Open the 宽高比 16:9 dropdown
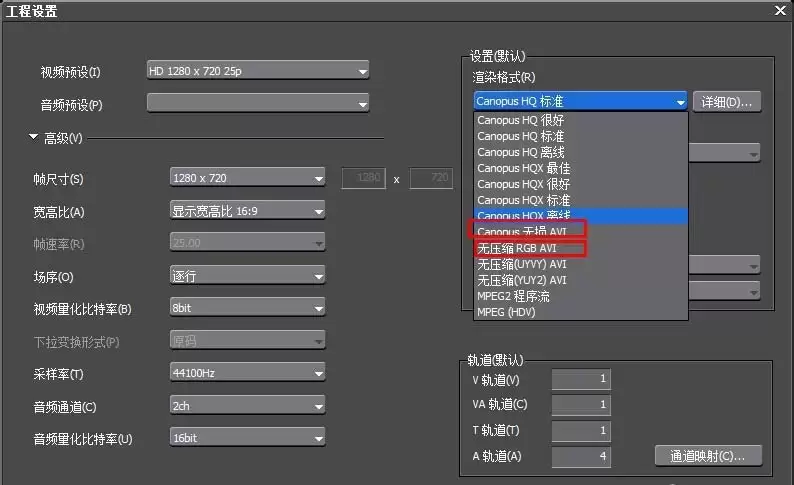This screenshot has width=794, height=485. 247,211
